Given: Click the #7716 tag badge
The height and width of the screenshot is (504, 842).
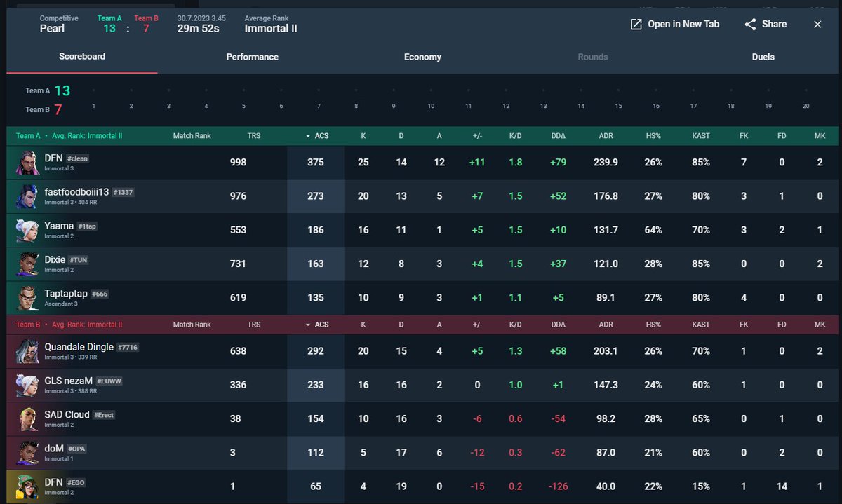Looking at the screenshot, I should click(126, 347).
